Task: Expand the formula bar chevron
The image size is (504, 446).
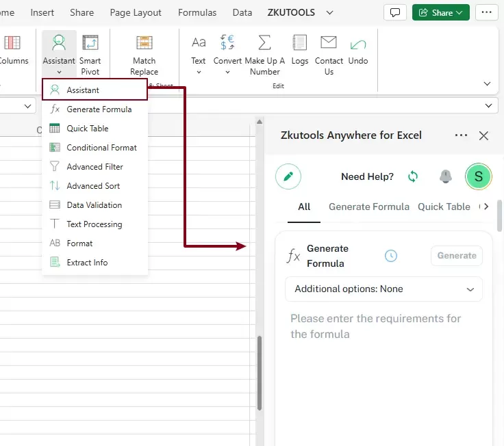Action: (x=488, y=105)
